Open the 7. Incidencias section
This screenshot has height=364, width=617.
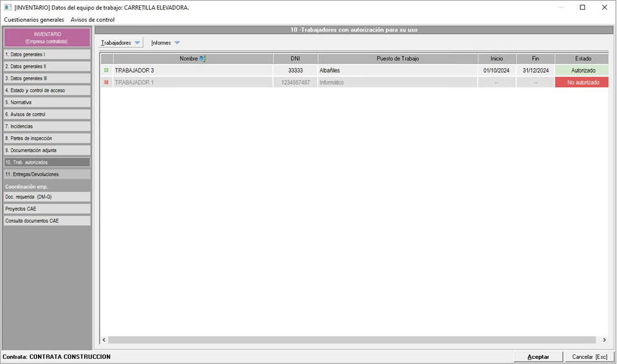(47, 126)
